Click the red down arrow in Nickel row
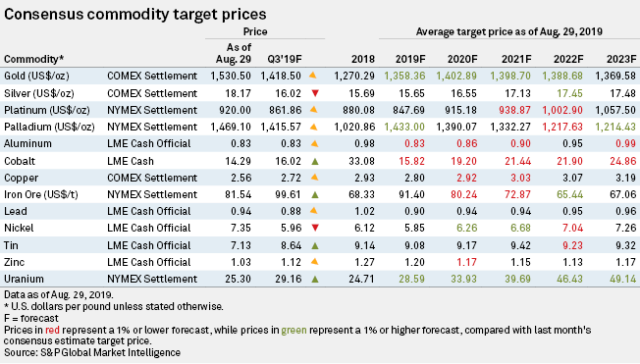 coord(315,228)
